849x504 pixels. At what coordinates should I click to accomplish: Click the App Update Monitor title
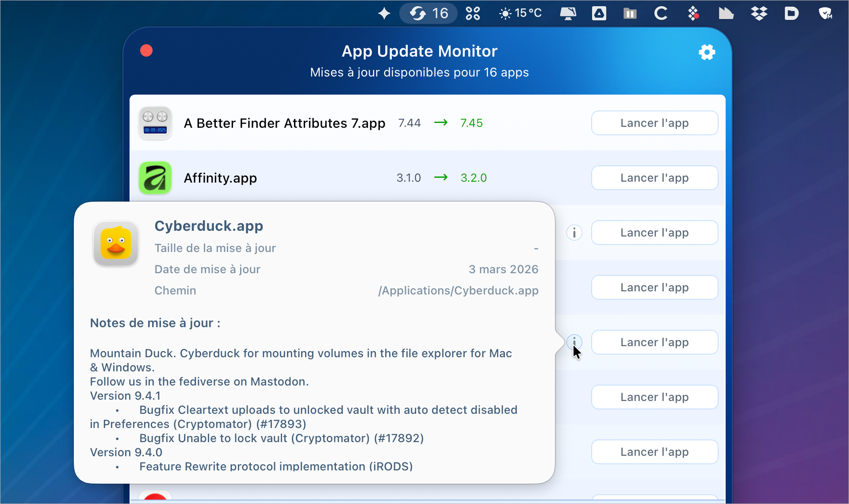tap(420, 51)
